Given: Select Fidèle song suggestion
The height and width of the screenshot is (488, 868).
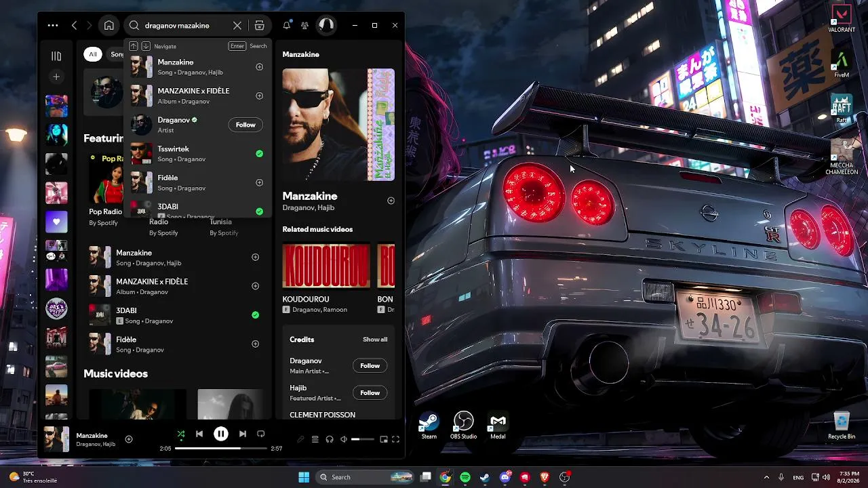Looking at the screenshot, I should coord(197,182).
